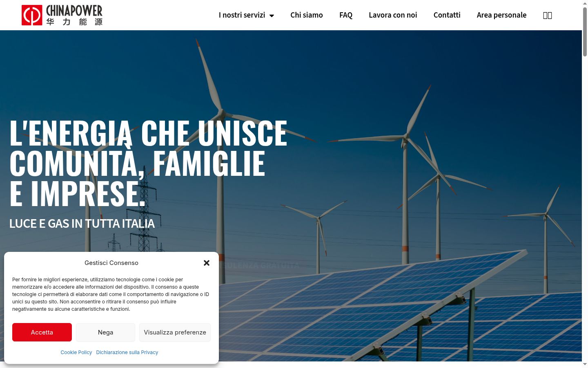Click the scrollbar up arrow
Viewport: 588px width, 368px height.
pos(585,3)
